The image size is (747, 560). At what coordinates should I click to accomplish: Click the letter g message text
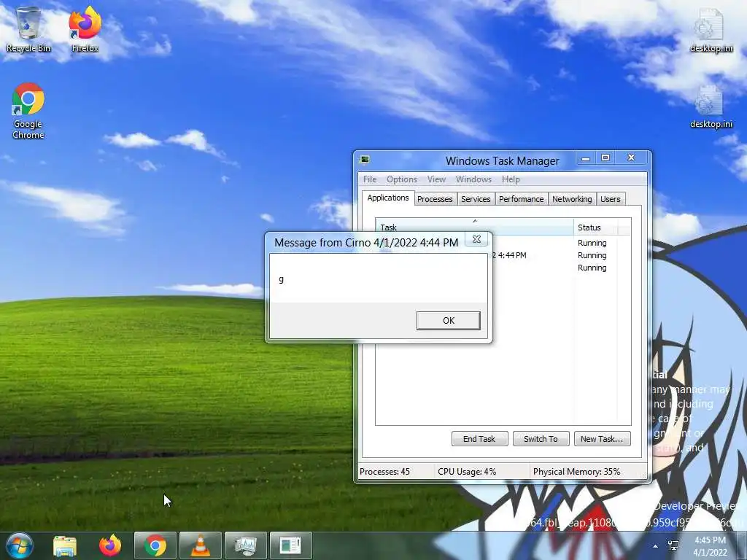(281, 279)
